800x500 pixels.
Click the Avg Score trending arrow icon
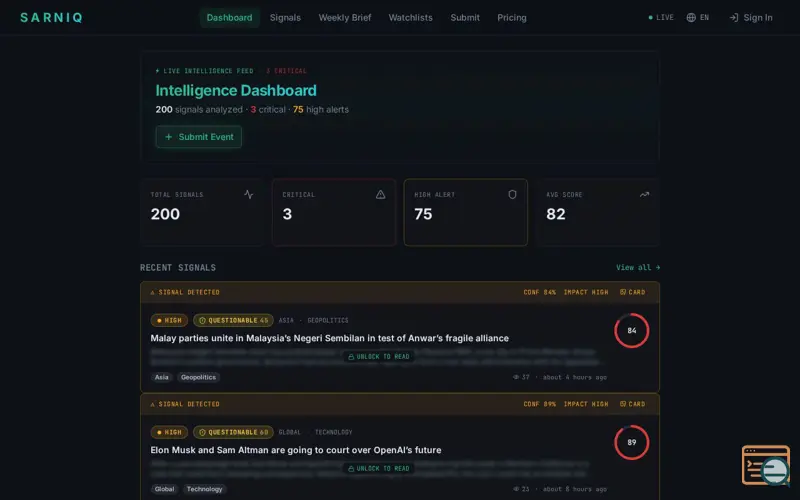click(644, 194)
